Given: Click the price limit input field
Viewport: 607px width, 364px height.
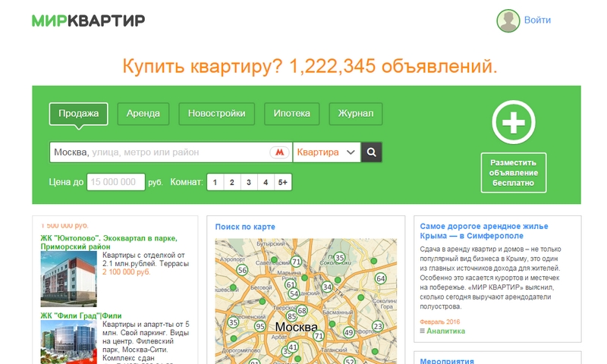Looking at the screenshot, I should pos(115,182).
